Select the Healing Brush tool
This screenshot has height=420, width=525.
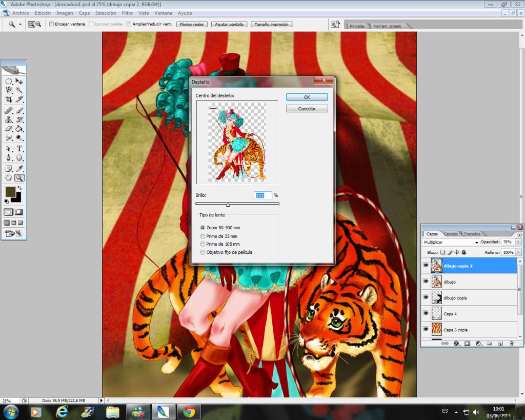[9, 111]
